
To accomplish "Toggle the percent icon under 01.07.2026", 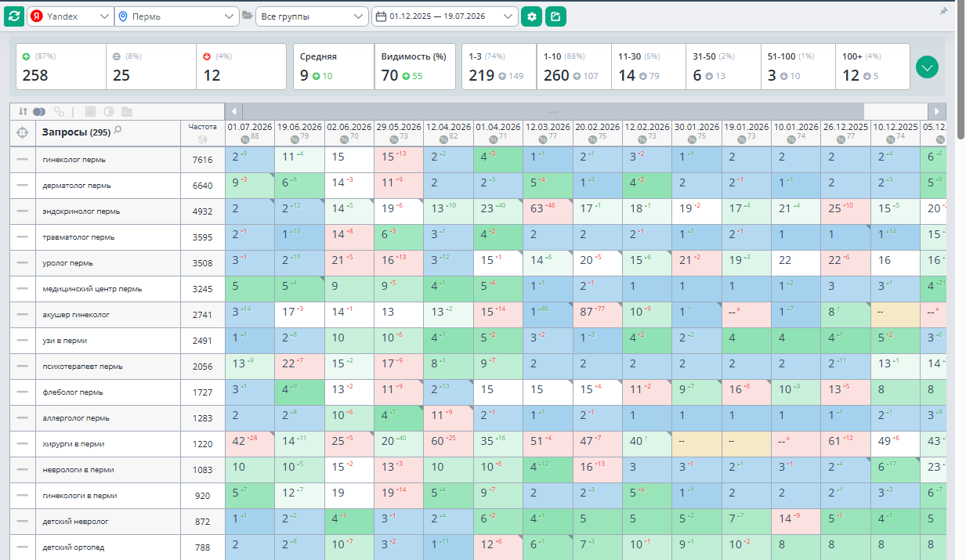I will (x=244, y=139).
